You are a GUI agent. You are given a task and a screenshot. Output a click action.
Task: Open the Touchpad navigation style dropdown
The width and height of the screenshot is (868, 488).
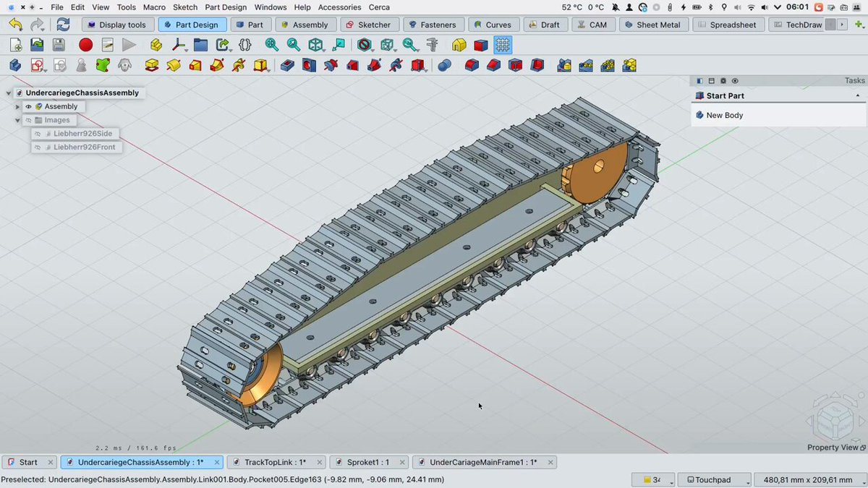coord(712,480)
